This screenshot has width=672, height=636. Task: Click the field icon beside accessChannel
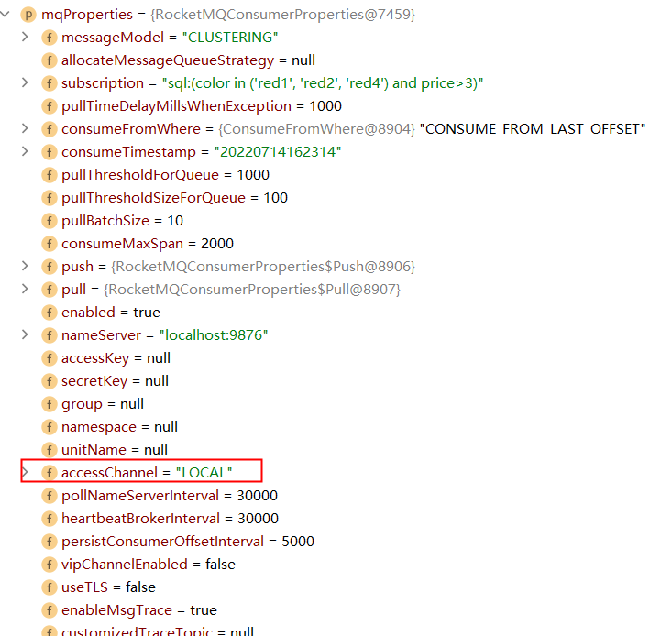50,473
